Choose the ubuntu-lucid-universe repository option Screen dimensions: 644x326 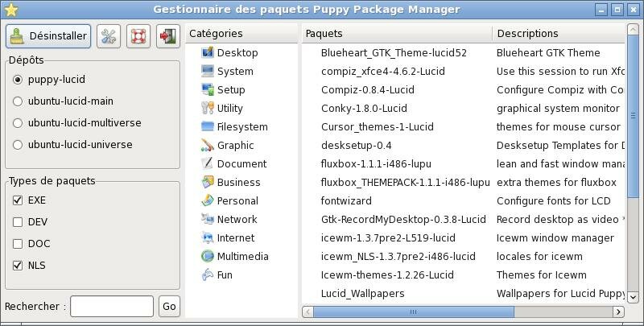click(x=18, y=145)
